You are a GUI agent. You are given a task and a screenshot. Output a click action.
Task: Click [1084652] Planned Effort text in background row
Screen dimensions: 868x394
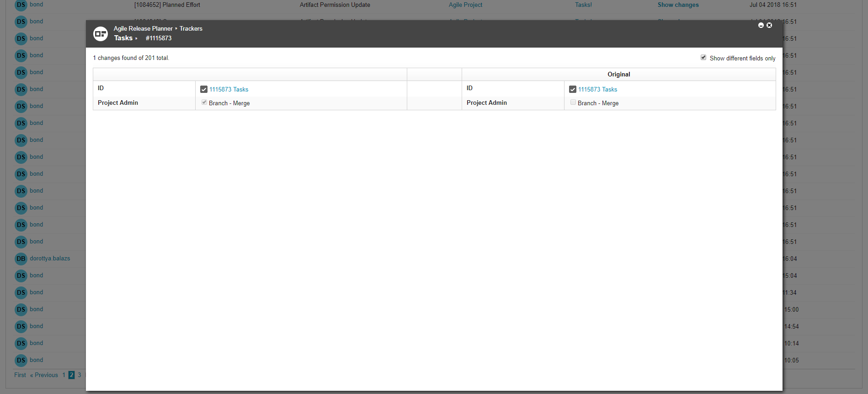click(167, 5)
